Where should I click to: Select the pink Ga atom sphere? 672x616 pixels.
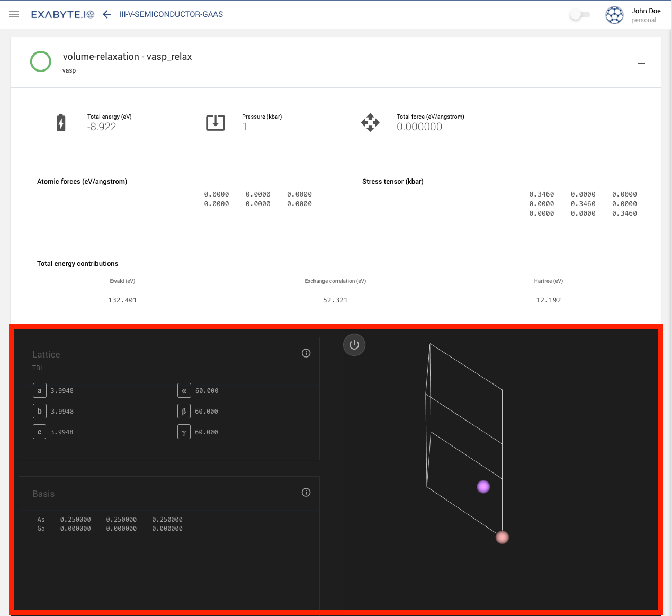[502, 537]
